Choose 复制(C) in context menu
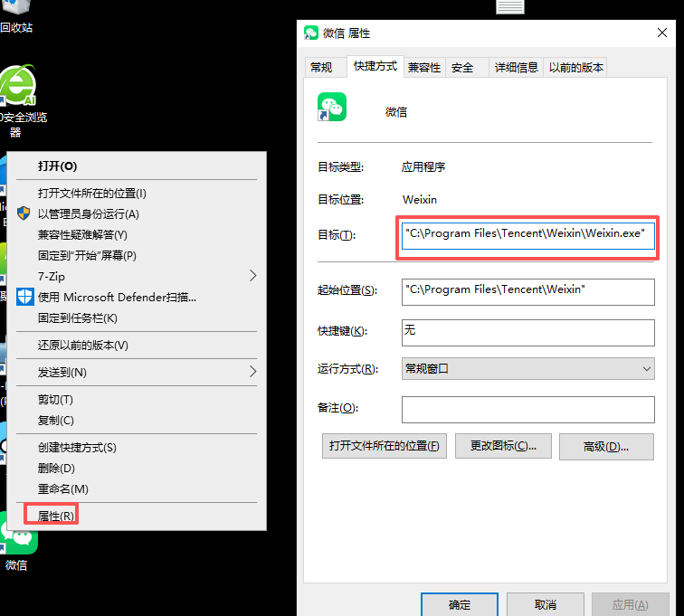The image size is (684, 616). pos(137,421)
